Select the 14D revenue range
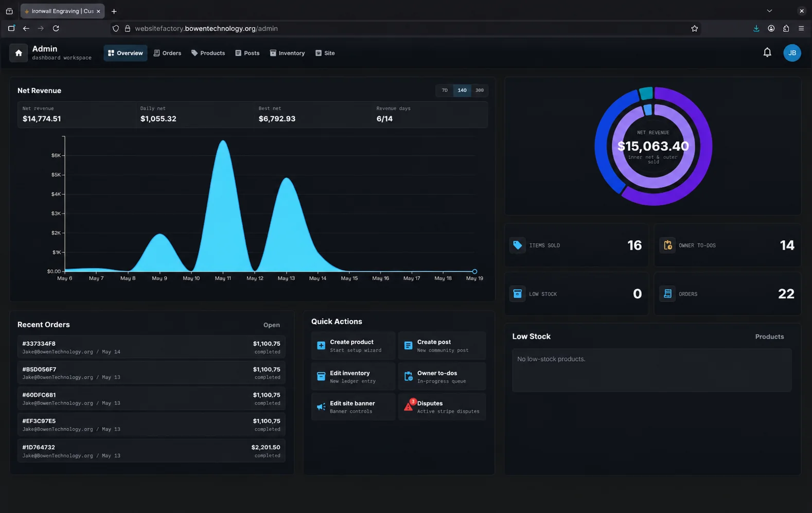 [462, 90]
